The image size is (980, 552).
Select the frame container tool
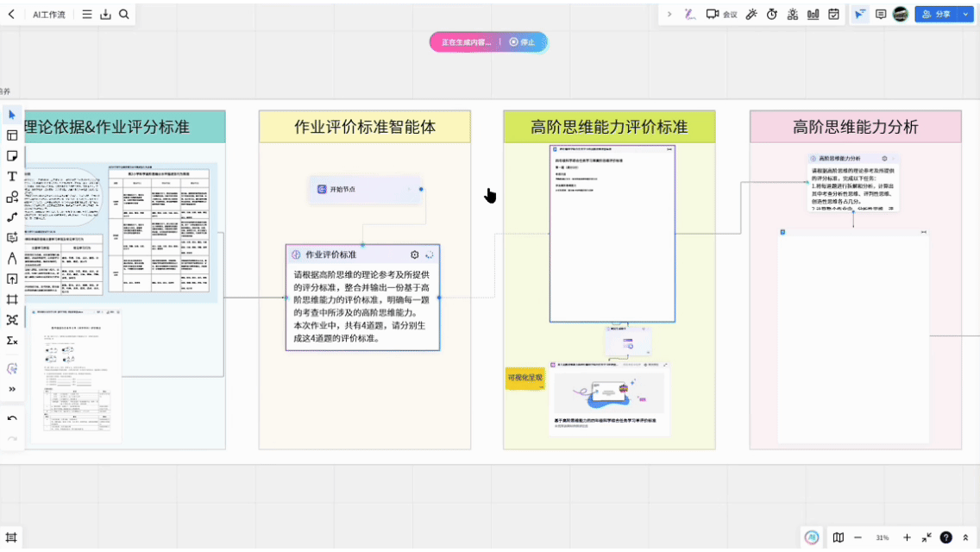click(x=12, y=299)
